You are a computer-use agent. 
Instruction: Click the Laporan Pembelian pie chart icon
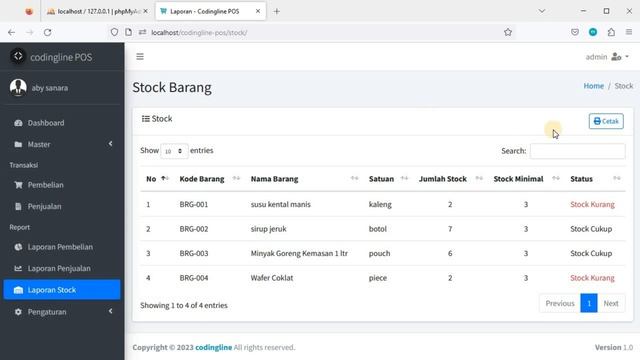click(18, 247)
